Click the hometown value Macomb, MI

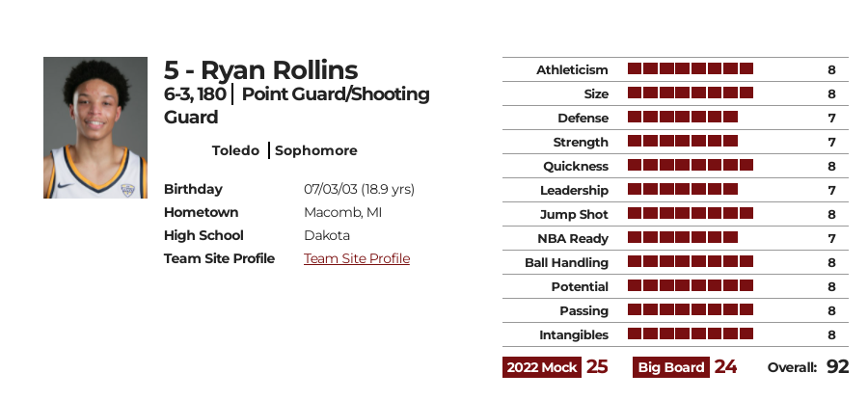(x=342, y=212)
